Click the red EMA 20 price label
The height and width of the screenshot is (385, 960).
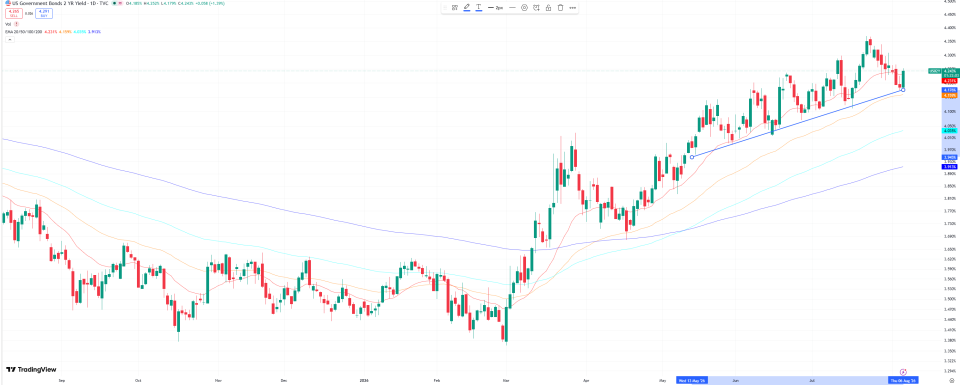point(950,81)
